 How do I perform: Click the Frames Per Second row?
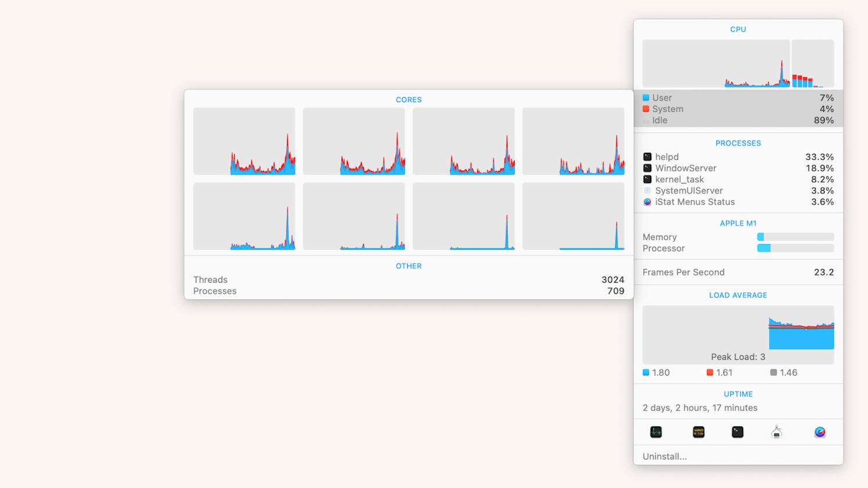[x=738, y=272]
